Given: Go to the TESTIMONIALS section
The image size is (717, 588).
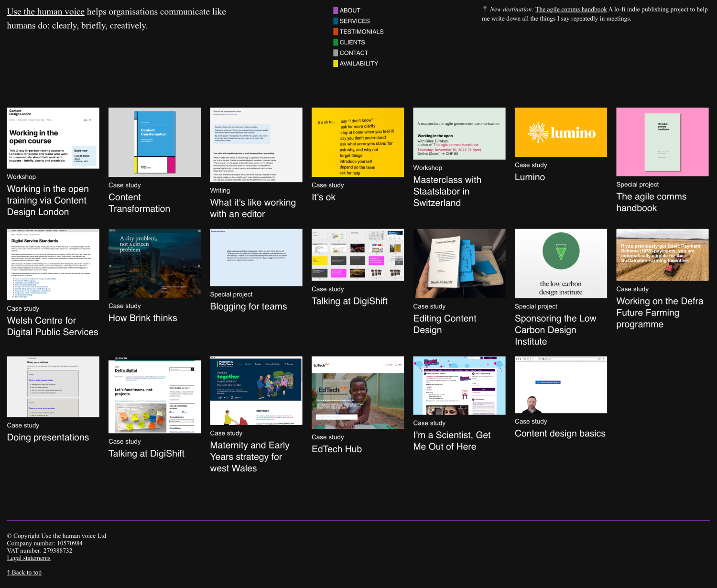Looking at the screenshot, I should pos(361,32).
